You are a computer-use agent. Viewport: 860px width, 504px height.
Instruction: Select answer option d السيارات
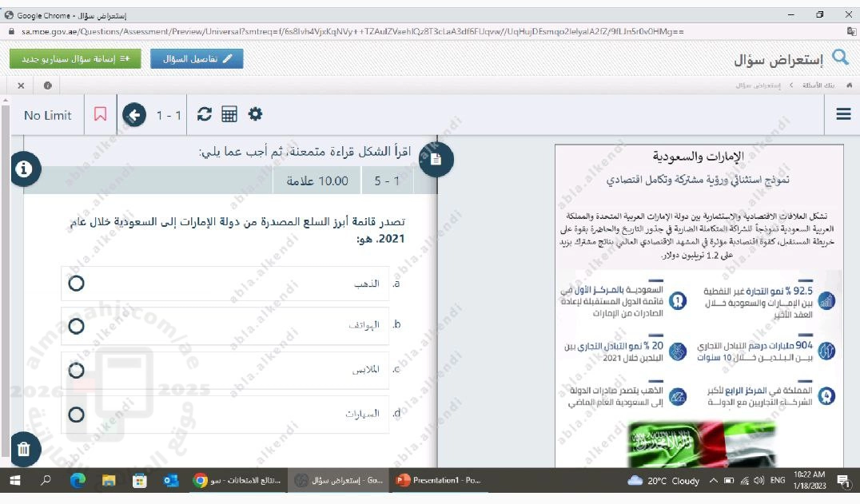pos(77,415)
